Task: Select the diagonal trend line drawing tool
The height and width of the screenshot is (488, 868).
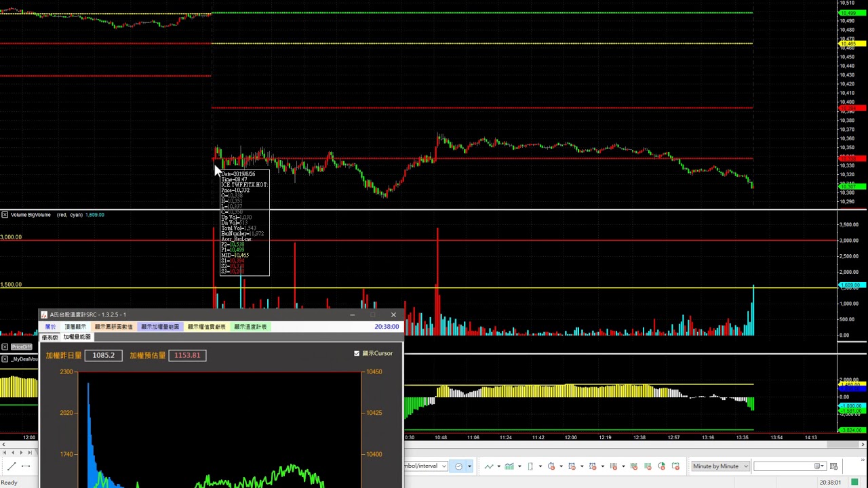Action: click(12, 466)
